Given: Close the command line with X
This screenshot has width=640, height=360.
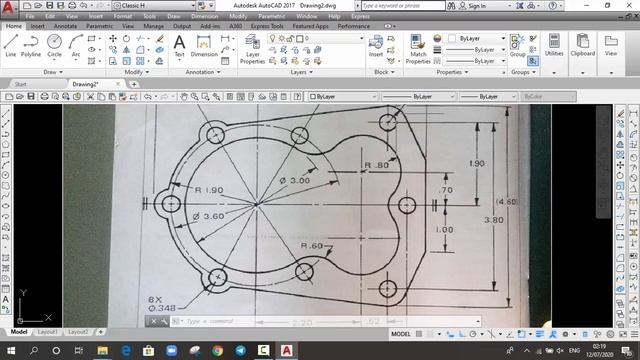Looking at the screenshot, I should click(153, 321).
